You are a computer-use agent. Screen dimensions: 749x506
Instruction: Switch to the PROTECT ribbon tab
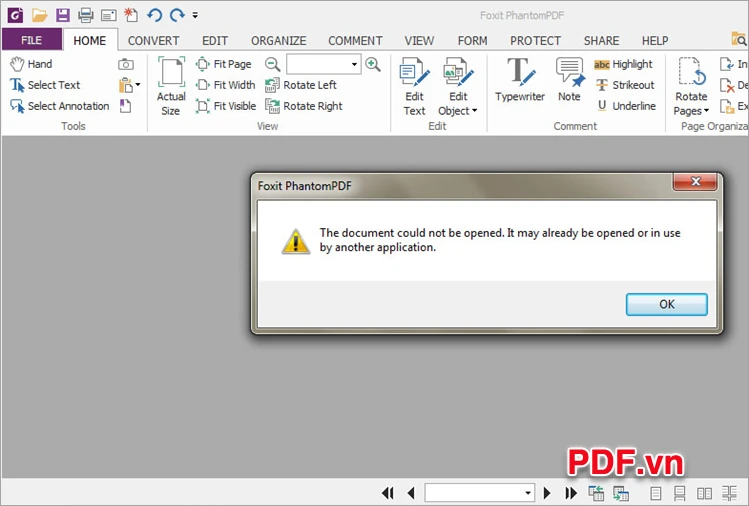[x=535, y=41]
